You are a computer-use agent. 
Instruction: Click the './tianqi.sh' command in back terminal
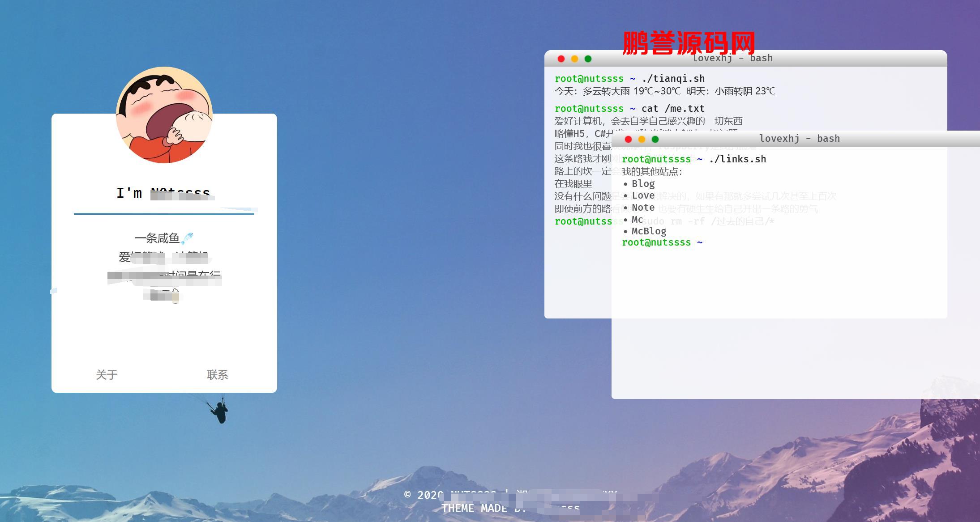673,79
